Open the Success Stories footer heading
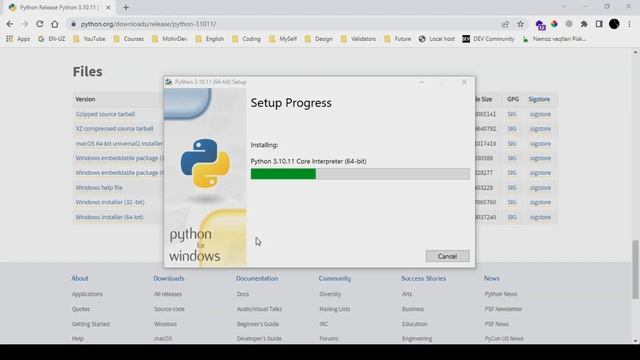The image size is (640, 360). coord(423,278)
